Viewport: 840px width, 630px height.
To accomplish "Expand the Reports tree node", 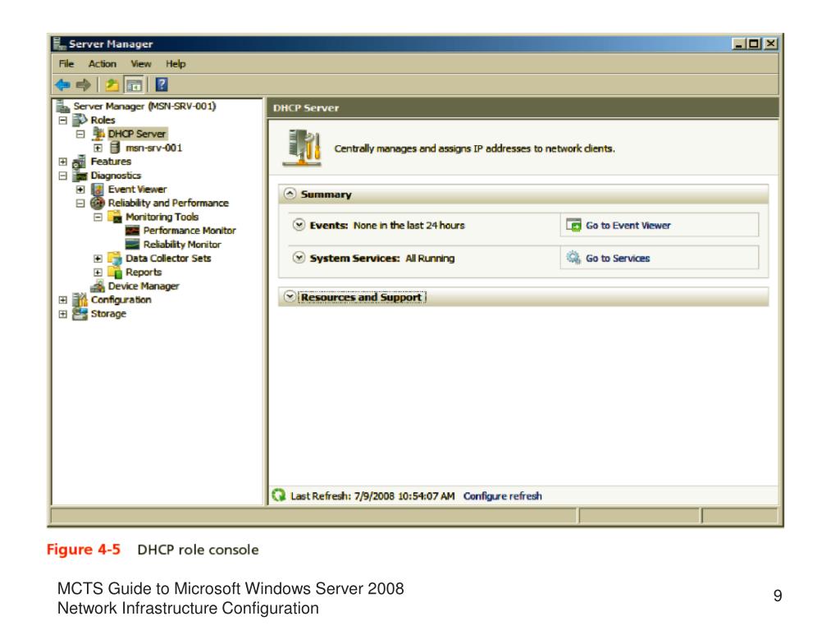I will click(x=98, y=272).
